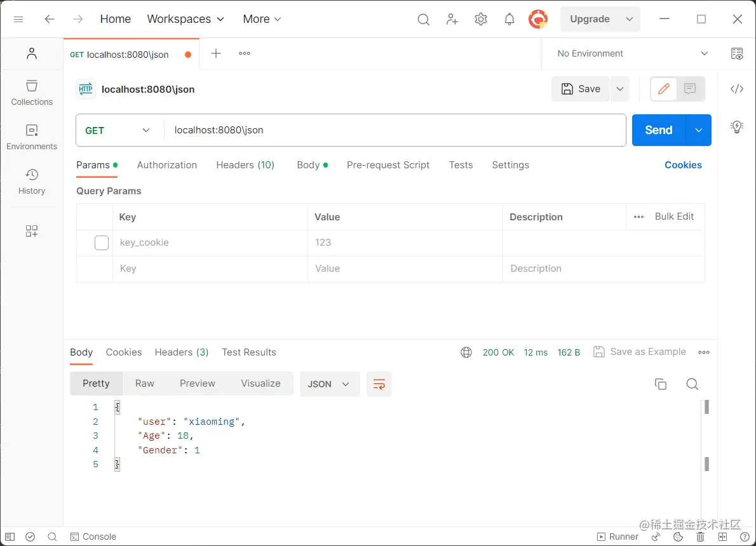Open the GET method dropdown

tap(119, 130)
